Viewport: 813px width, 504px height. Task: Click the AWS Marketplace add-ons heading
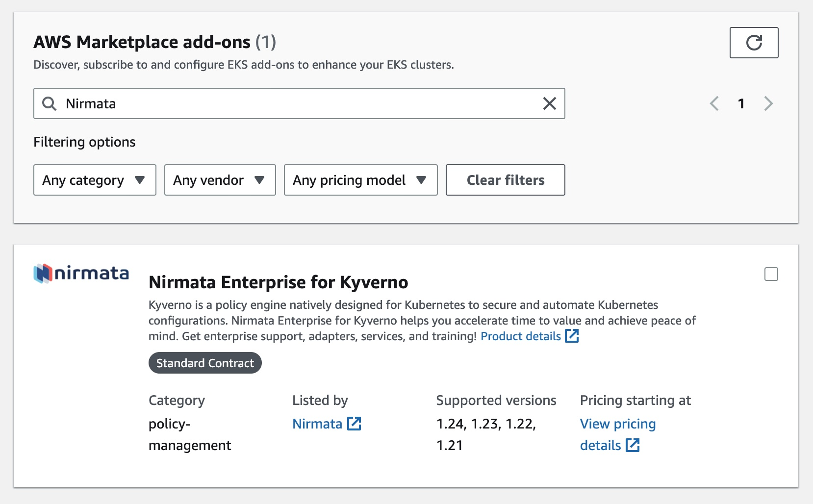[x=154, y=42]
